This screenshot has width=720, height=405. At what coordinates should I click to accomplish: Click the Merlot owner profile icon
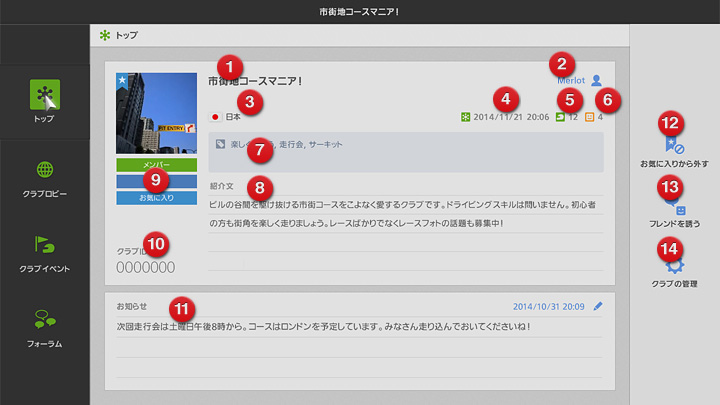(x=596, y=80)
